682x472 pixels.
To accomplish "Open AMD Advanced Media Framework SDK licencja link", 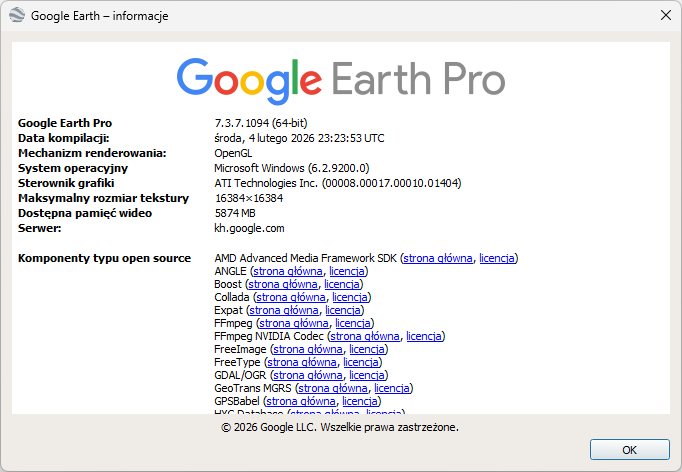I will [497, 258].
